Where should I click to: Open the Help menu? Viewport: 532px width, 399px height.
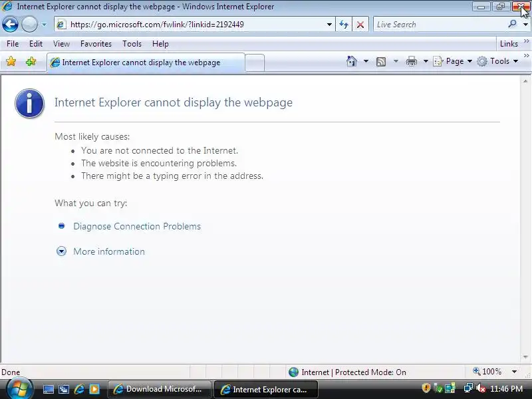pyautogui.click(x=160, y=44)
